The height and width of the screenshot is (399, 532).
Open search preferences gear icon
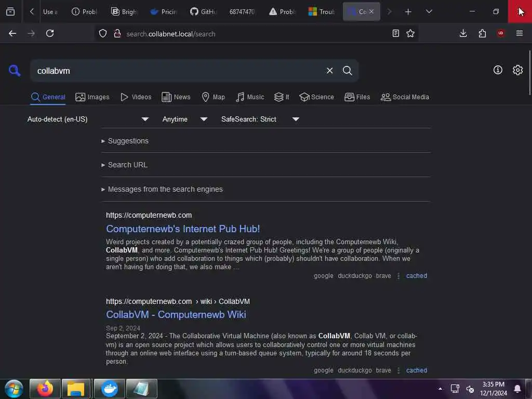tap(517, 70)
